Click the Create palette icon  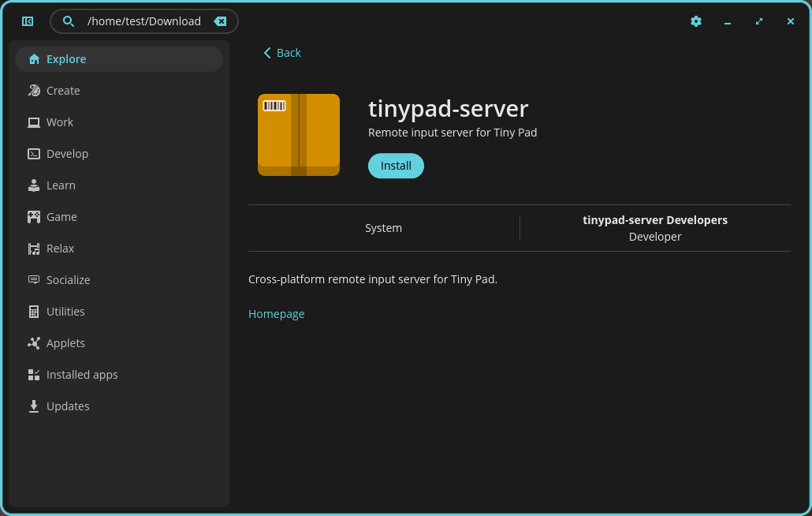(x=34, y=91)
